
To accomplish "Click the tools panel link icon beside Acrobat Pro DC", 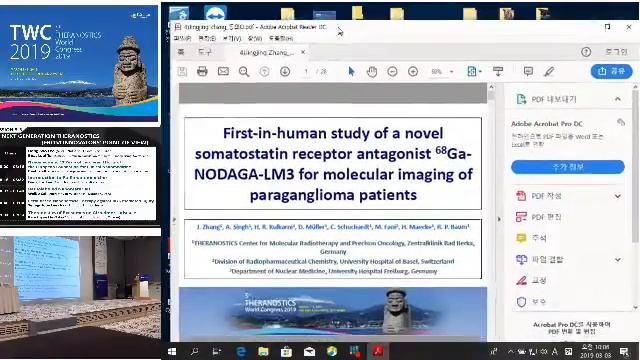I will click(621, 122).
